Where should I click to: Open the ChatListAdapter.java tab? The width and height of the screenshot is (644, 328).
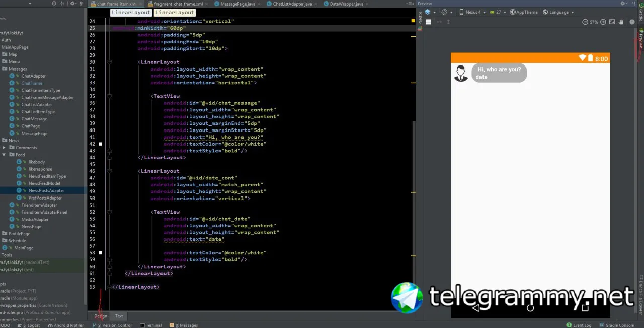click(293, 4)
